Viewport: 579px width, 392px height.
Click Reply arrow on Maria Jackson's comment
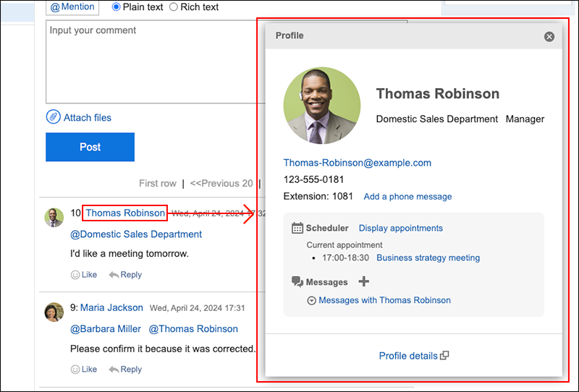pyautogui.click(x=114, y=370)
